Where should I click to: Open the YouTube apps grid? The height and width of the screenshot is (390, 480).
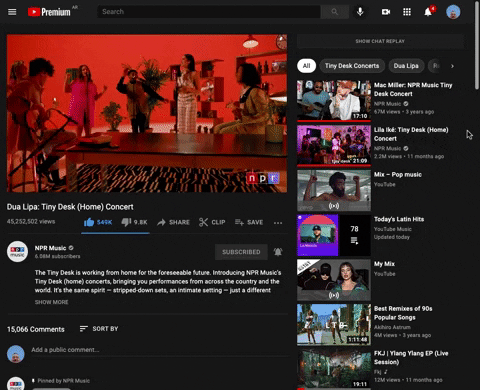(x=407, y=12)
